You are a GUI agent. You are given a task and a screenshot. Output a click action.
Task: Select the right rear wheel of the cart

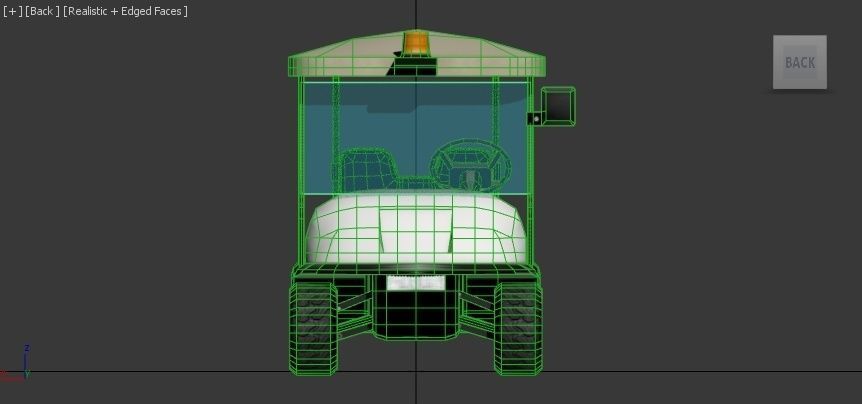pos(518,328)
